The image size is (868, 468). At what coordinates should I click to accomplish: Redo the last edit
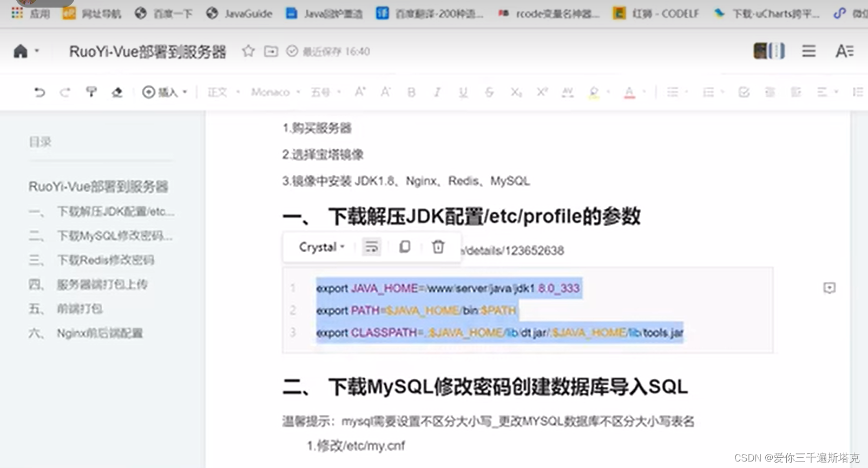(65, 92)
